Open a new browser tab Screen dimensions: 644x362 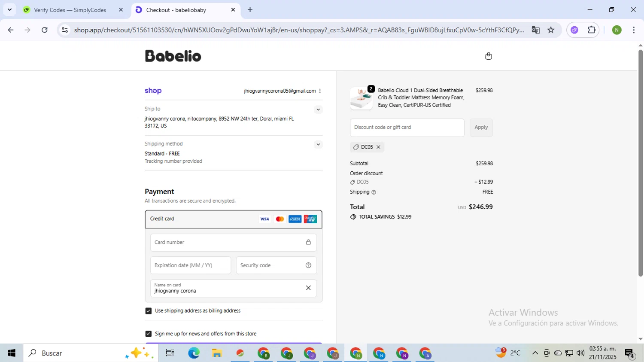(x=250, y=9)
